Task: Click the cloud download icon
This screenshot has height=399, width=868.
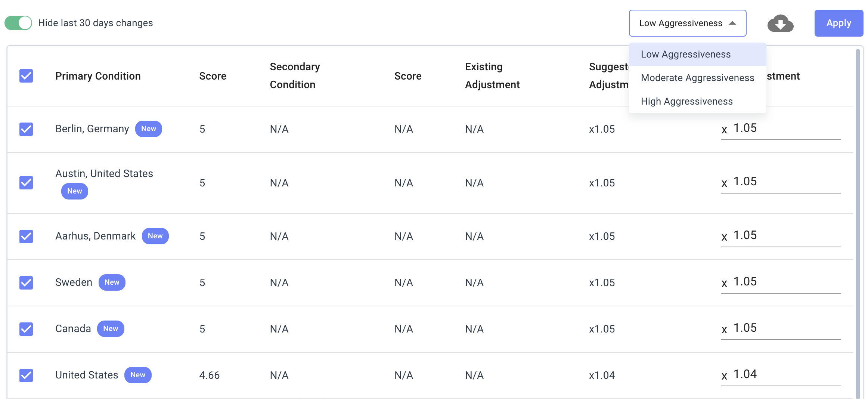Action: coord(780,23)
